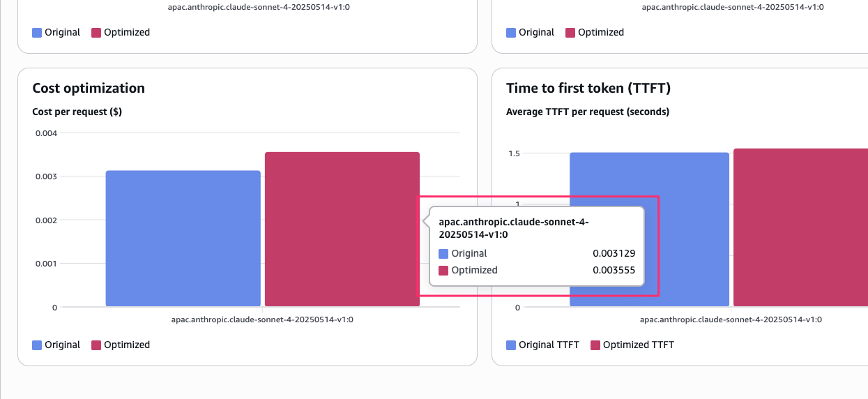Toggle Optimized legend in Cost optimization chart
868x399 pixels.
[121, 345]
